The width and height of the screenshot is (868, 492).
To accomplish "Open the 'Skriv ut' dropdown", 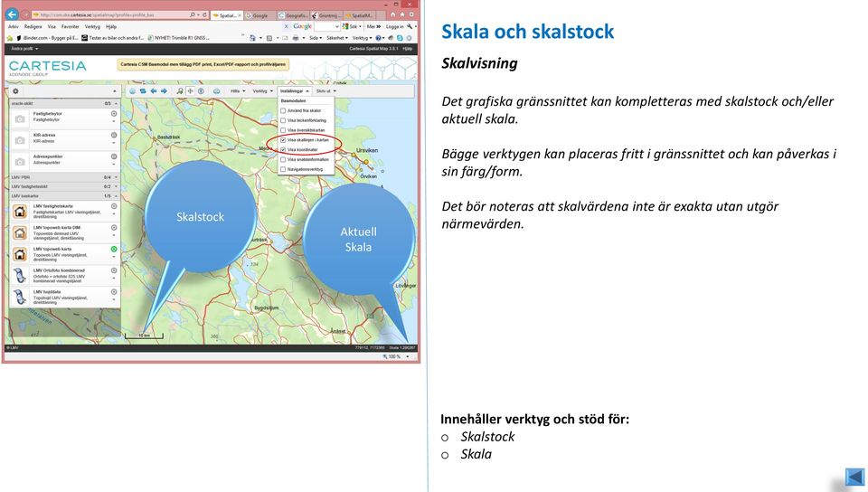I will tap(325, 90).
